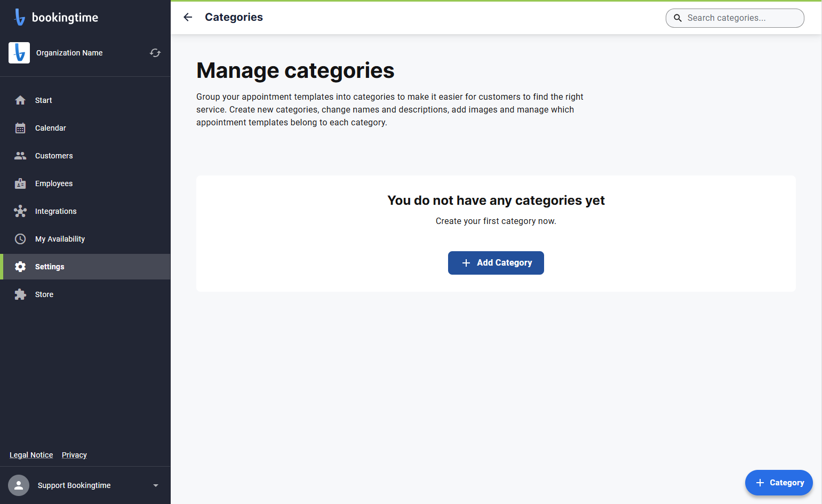
Task: Click the search magnifier icon
Action: tap(678, 18)
